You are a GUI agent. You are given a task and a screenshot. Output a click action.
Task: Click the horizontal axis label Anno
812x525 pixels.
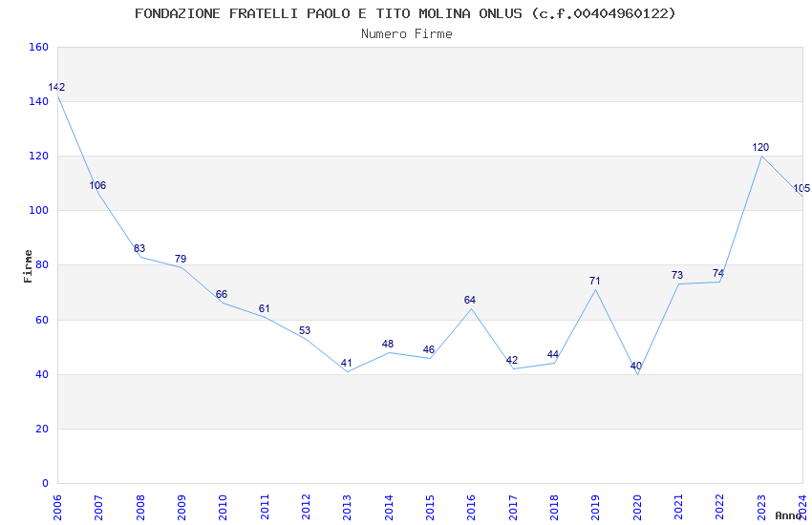[x=788, y=515]
